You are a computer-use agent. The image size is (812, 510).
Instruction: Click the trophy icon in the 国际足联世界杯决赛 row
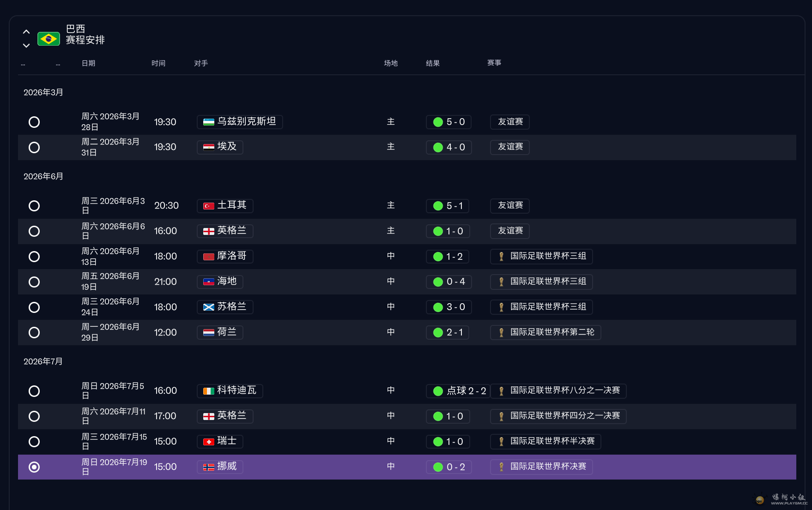(x=501, y=467)
